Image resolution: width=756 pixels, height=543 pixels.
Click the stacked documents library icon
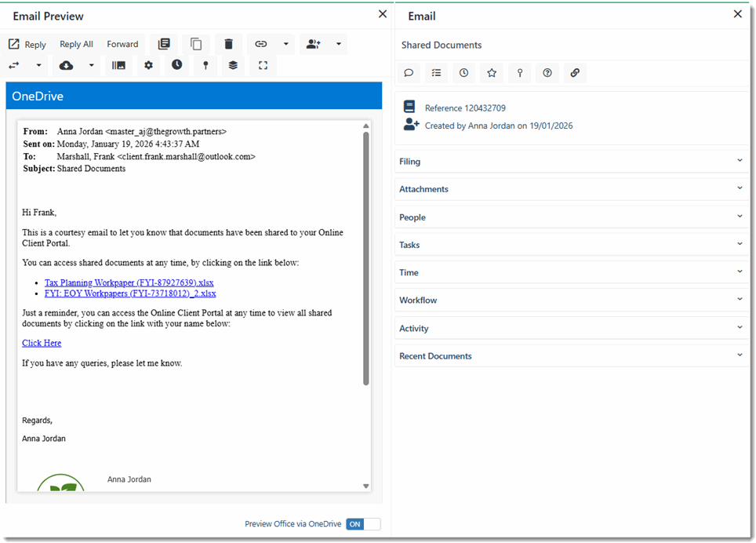click(164, 45)
